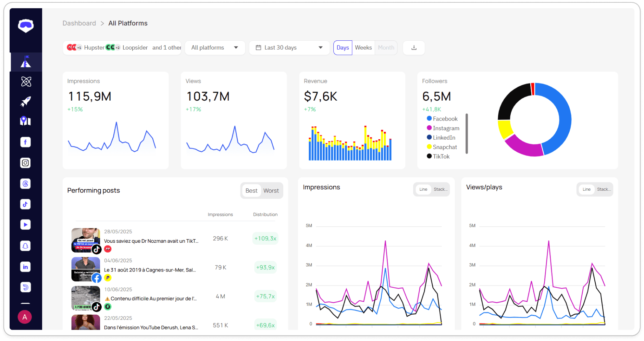Select the atom icon in the sidebar

coord(25,81)
